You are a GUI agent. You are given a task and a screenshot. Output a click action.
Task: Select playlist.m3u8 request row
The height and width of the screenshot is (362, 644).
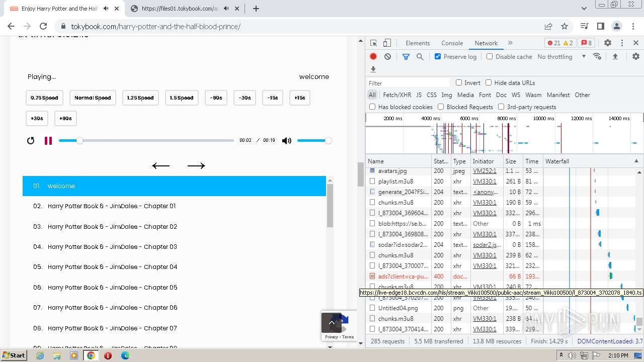point(504,182)
